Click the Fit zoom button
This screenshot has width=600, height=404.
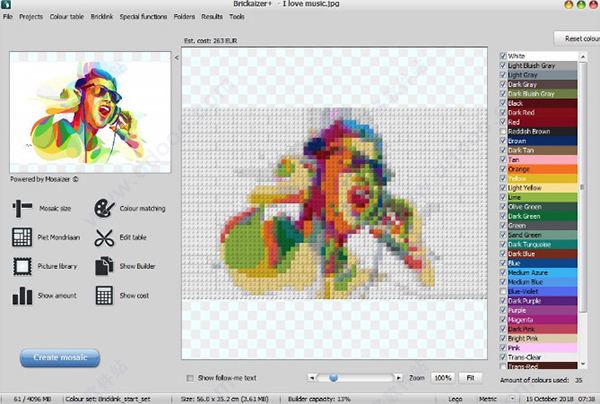470,378
